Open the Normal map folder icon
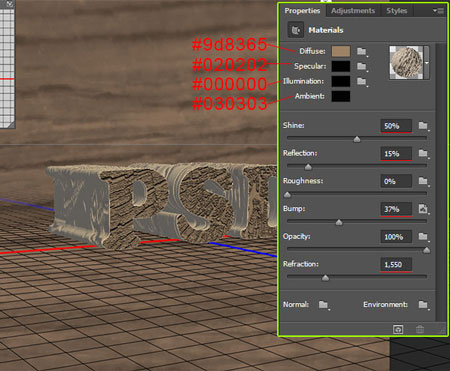 pyautogui.click(x=323, y=305)
